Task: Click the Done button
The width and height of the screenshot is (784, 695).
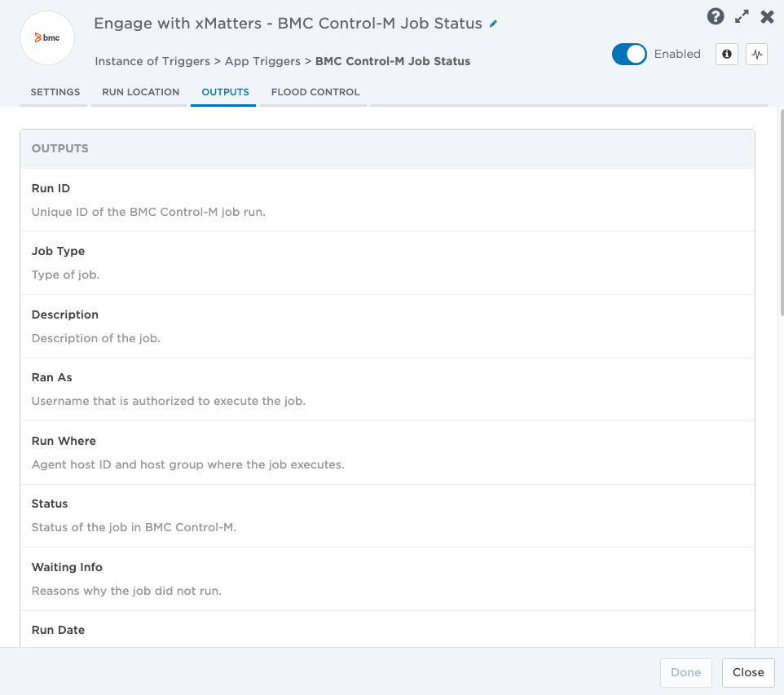Action: point(685,672)
